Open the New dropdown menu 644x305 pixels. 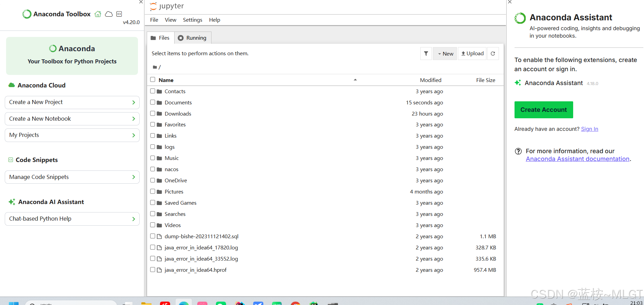tap(445, 54)
